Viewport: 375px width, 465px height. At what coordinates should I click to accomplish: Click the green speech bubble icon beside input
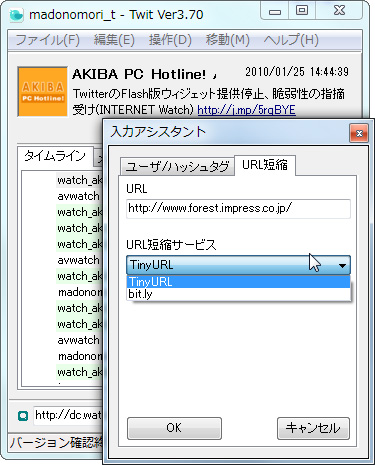23,416
